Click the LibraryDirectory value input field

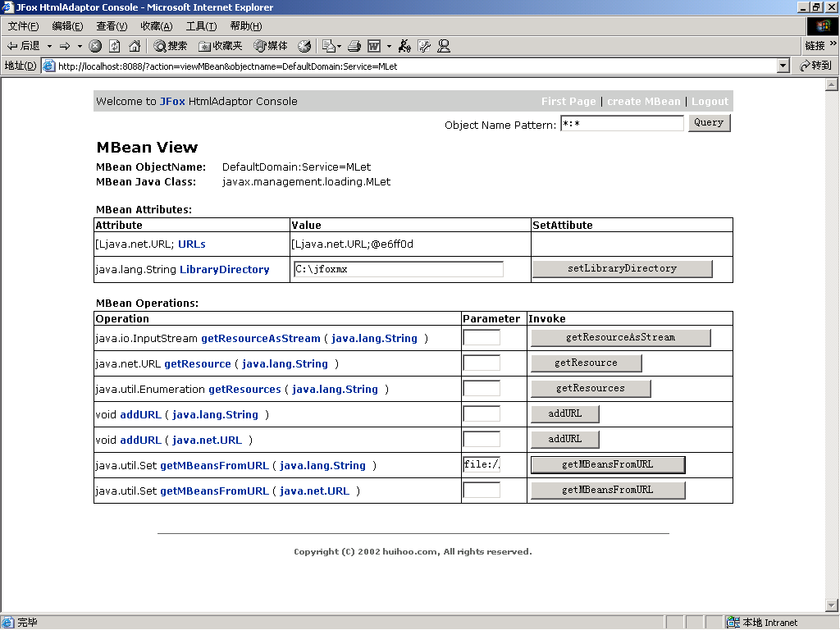coord(398,269)
